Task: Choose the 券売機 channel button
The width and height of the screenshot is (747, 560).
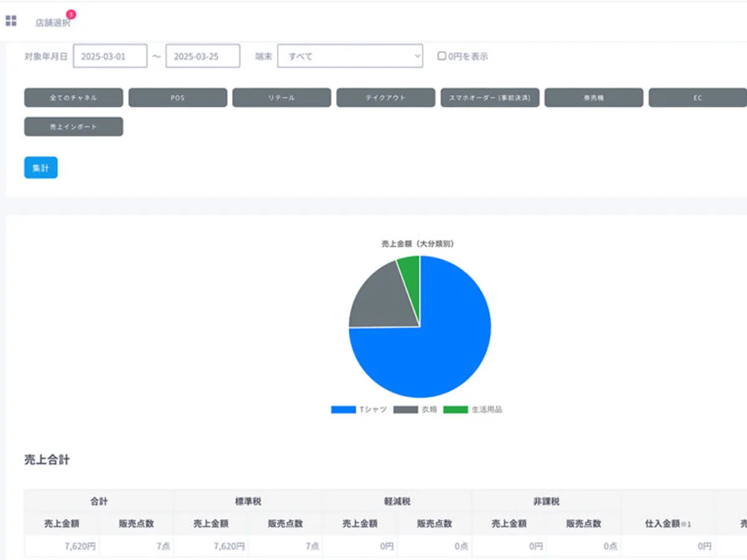Action: coord(594,98)
